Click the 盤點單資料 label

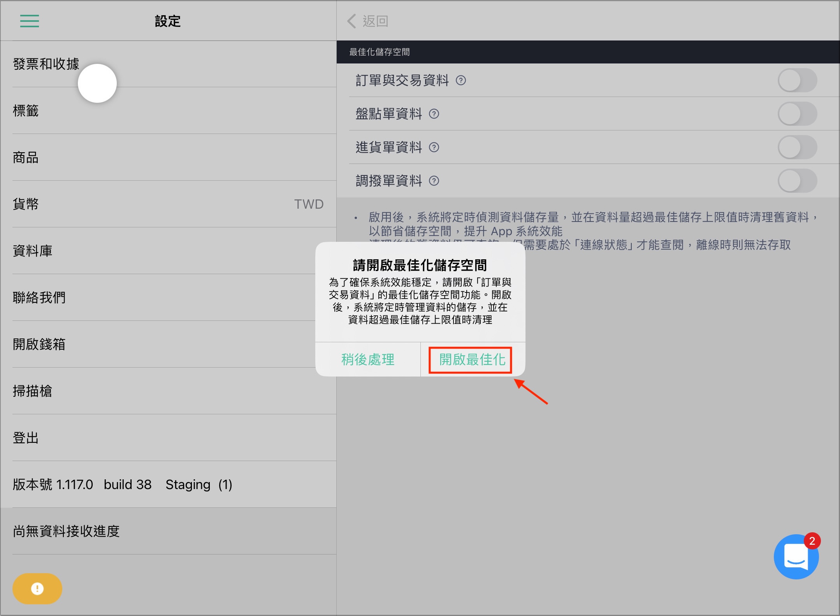389,114
